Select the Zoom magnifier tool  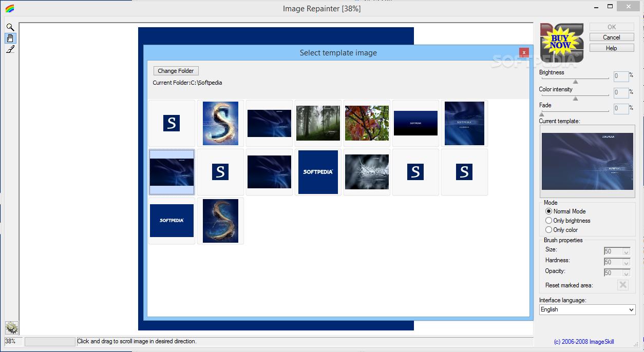[x=10, y=27]
